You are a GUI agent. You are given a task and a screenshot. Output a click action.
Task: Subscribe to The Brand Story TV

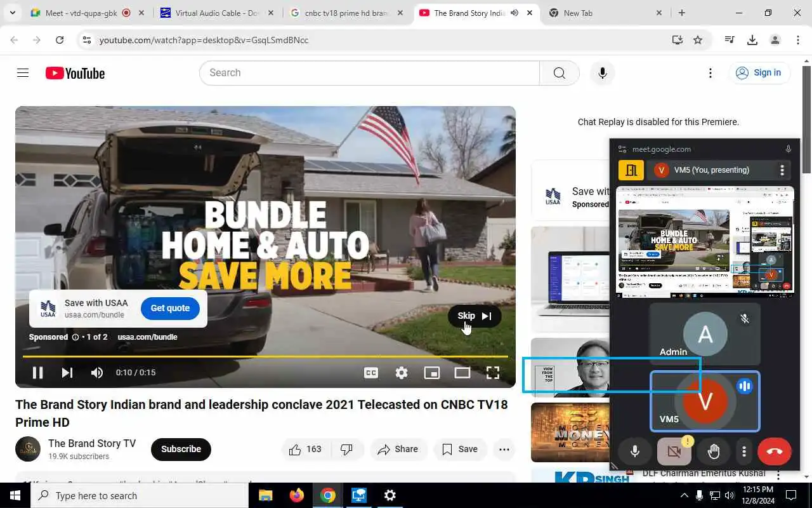pyautogui.click(x=181, y=449)
